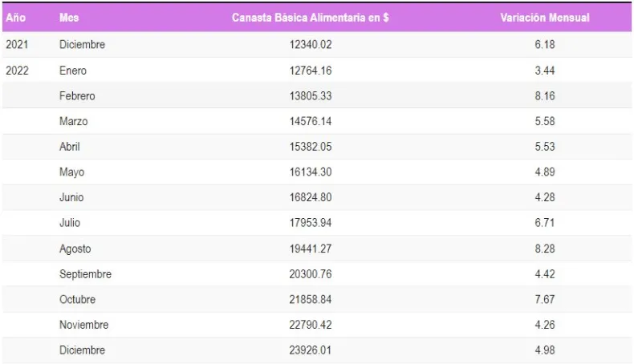Select the Abril month cell

pos(70,147)
